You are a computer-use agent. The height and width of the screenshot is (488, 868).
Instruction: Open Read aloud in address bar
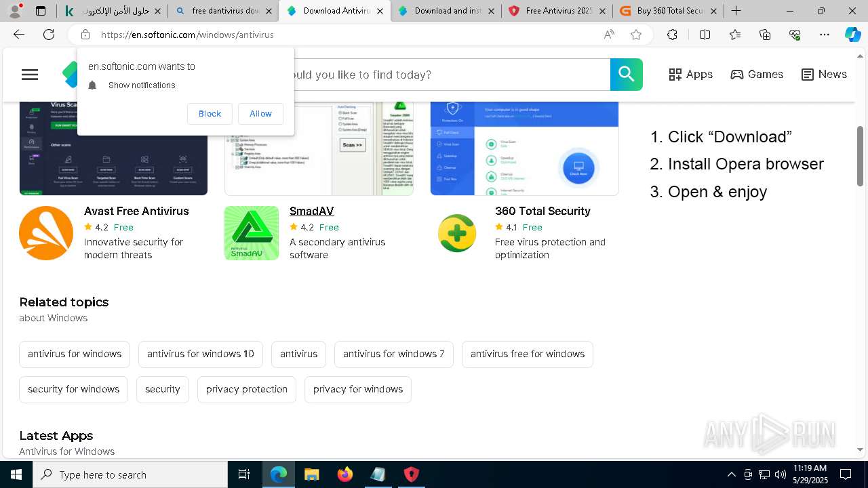click(609, 35)
